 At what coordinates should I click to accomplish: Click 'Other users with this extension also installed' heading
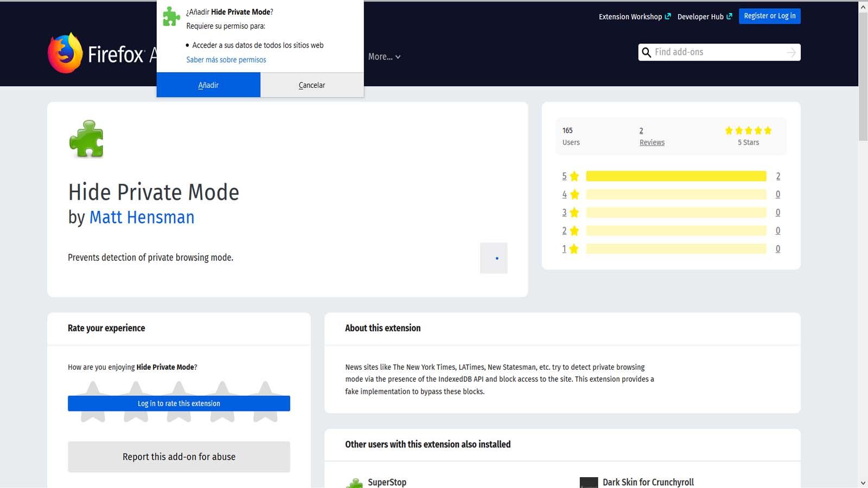tap(428, 444)
